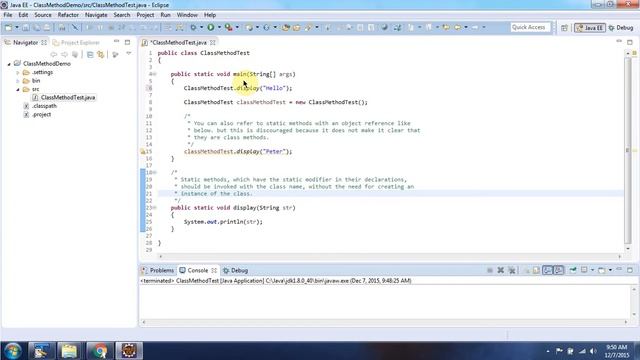The height and width of the screenshot is (360, 640).
Task: Open the New file dropdown arrow
Action: 17,27
